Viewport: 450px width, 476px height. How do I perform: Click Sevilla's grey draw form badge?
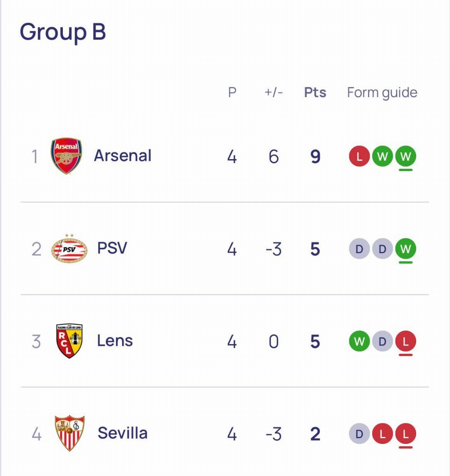tap(359, 434)
